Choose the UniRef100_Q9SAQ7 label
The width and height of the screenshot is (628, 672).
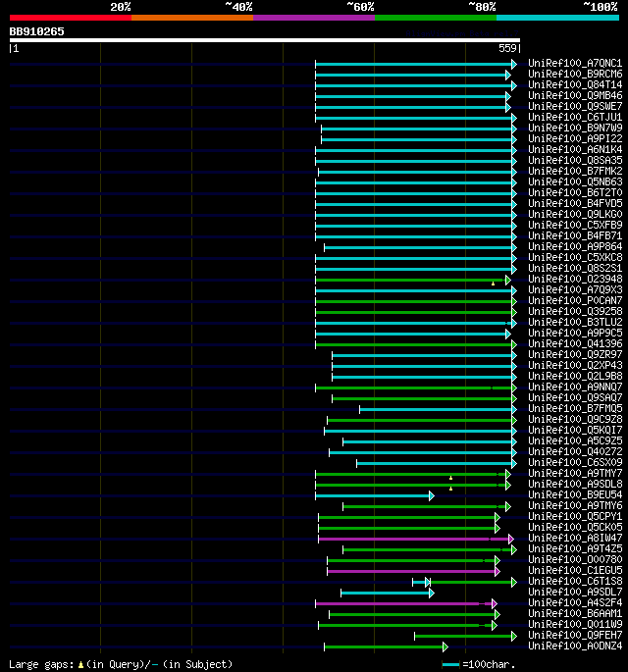tap(575, 397)
